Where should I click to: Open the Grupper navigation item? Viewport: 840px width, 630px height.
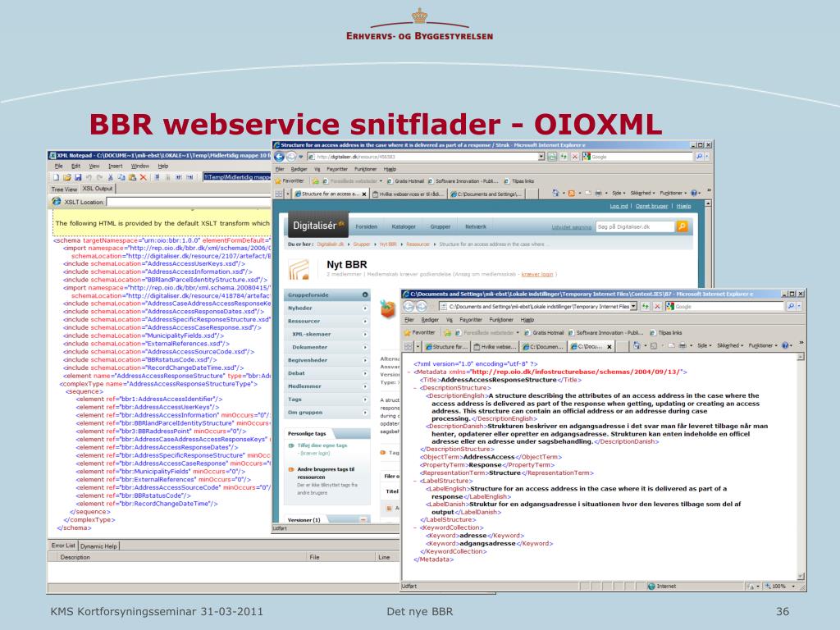point(441,226)
